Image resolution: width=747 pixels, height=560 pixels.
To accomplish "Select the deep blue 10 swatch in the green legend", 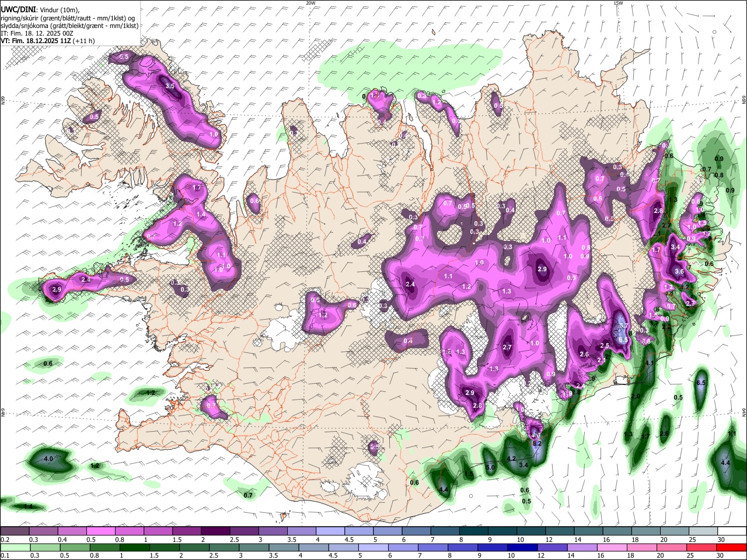I will pos(523,547).
